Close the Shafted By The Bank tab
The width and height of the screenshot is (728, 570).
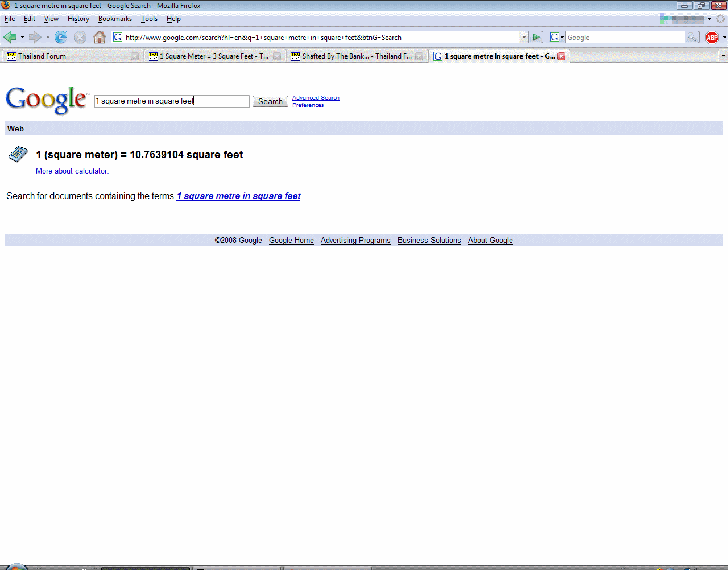click(x=419, y=56)
